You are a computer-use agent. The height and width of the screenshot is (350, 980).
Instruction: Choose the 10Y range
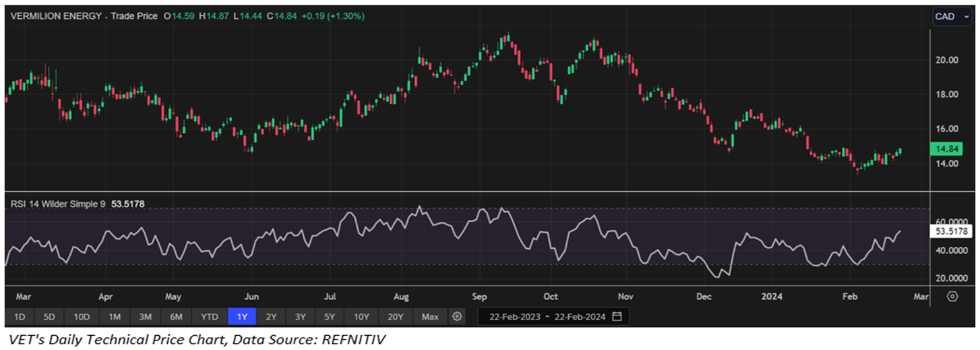(361, 316)
